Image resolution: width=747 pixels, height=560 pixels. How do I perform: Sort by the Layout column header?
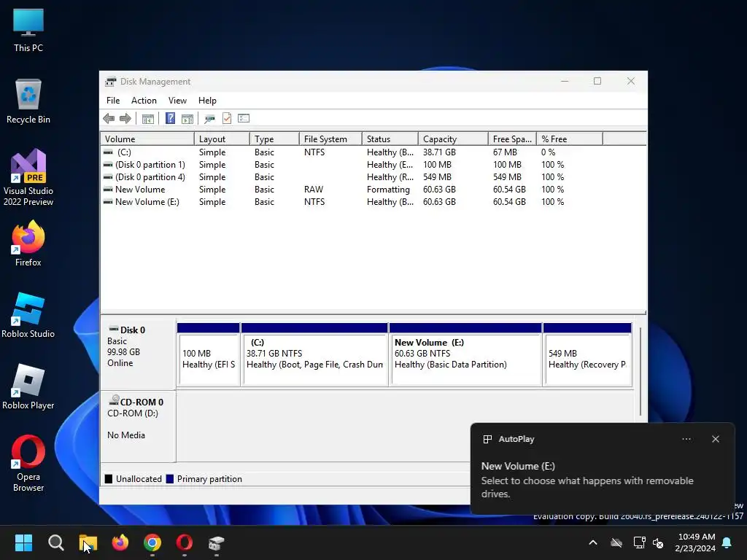(222, 139)
